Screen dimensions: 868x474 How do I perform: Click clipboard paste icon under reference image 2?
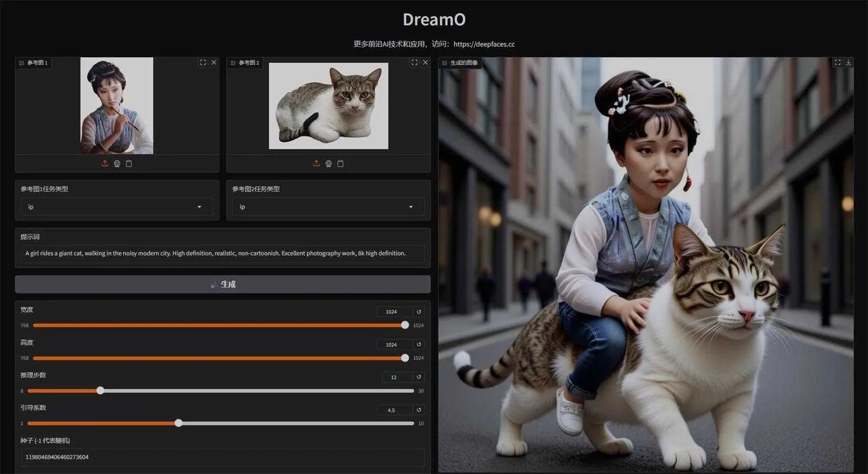[340, 163]
